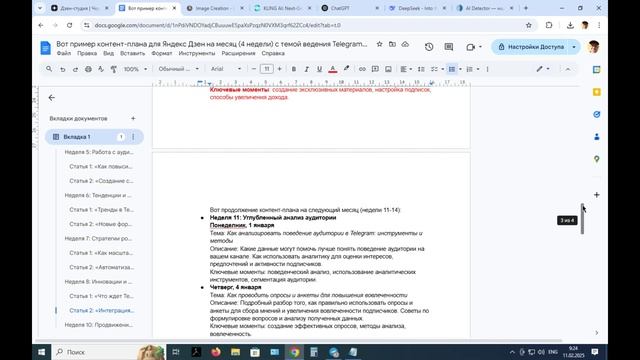Increase the font size
This screenshot has width=640, height=360.
[x=280, y=69]
